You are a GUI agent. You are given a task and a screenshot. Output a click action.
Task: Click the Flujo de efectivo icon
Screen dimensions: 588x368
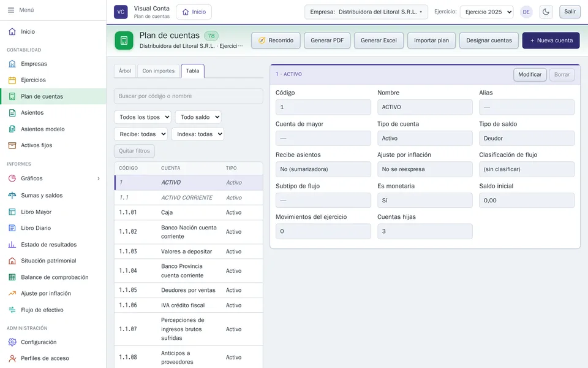(x=12, y=310)
